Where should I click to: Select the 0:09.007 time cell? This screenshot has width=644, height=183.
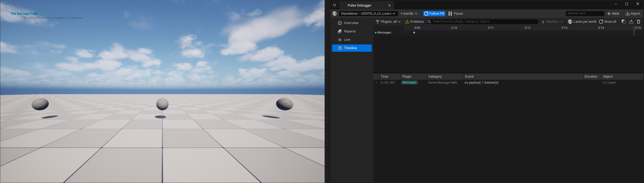pyautogui.click(x=388, y=82)
